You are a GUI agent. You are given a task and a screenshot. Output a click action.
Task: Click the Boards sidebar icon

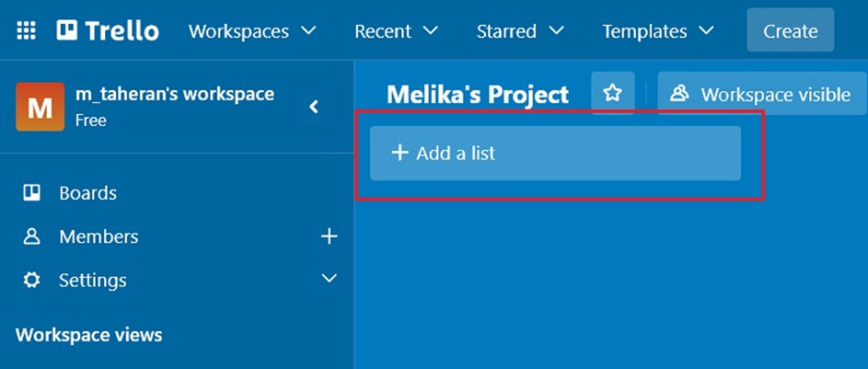coord(32,193)
